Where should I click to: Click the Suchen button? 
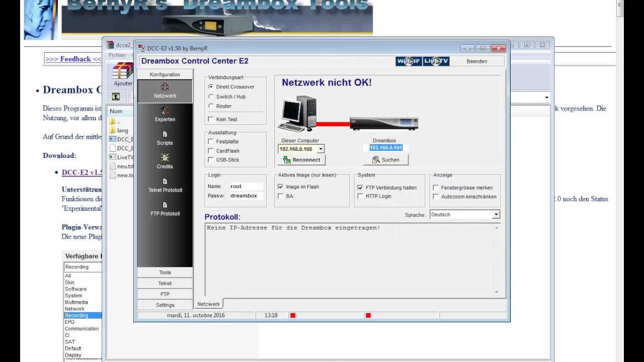[386, 160]
